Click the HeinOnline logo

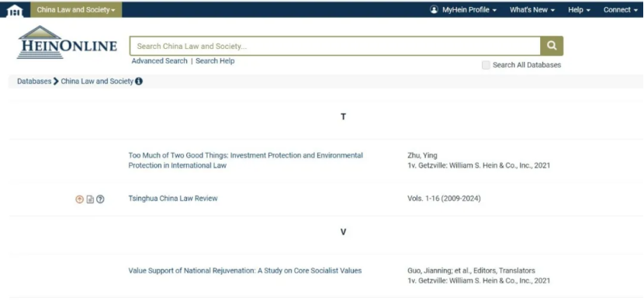click(x=67, y=43)
